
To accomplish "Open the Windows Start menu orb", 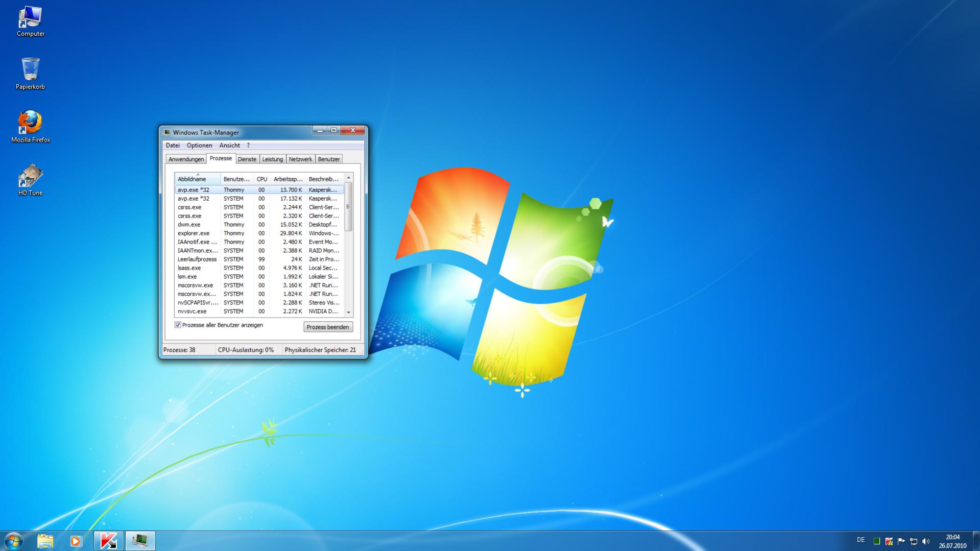I will tap(14, 540).
